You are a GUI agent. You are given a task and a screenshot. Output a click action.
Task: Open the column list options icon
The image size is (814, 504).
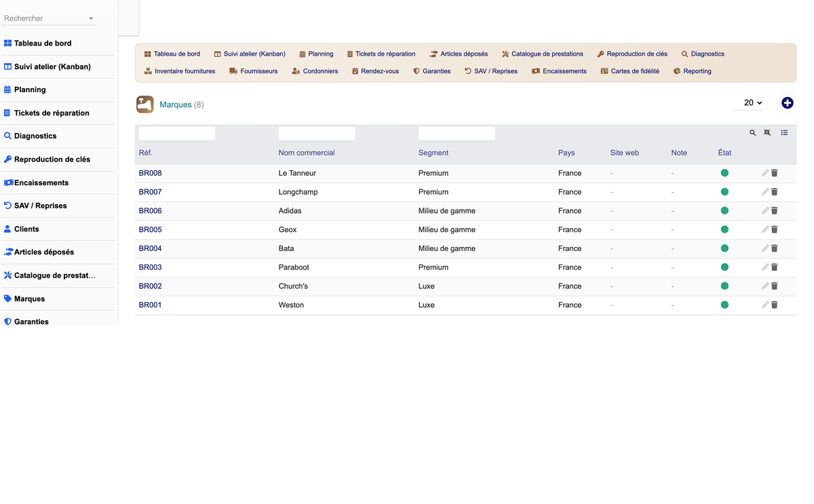tap(784, 133)
